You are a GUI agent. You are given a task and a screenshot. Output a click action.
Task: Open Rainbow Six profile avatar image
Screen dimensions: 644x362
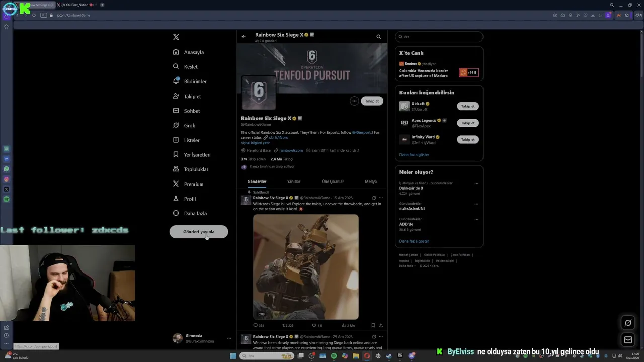pos(259,92)
